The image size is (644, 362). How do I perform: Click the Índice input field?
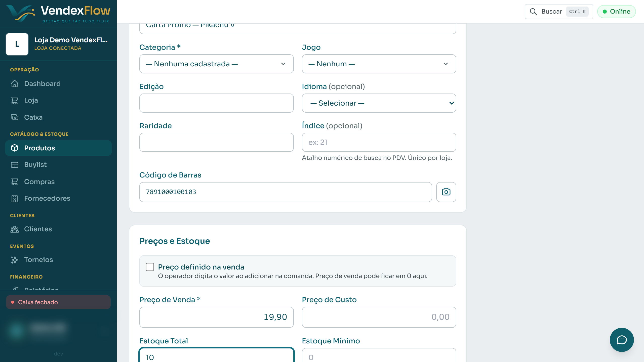point(379,142)
